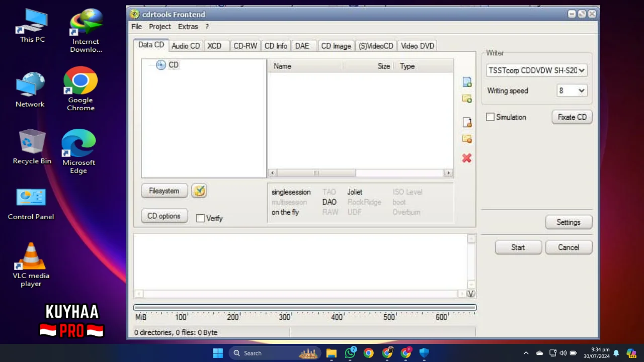
Task: Click the OneDrive cloud tray icon
Action: (539, 353)
